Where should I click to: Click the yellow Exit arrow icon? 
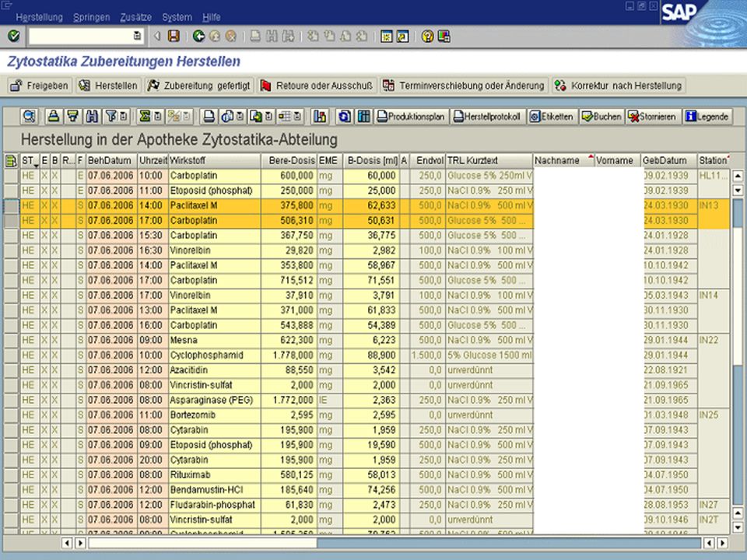pyautogui.click(x=215, y=37)
